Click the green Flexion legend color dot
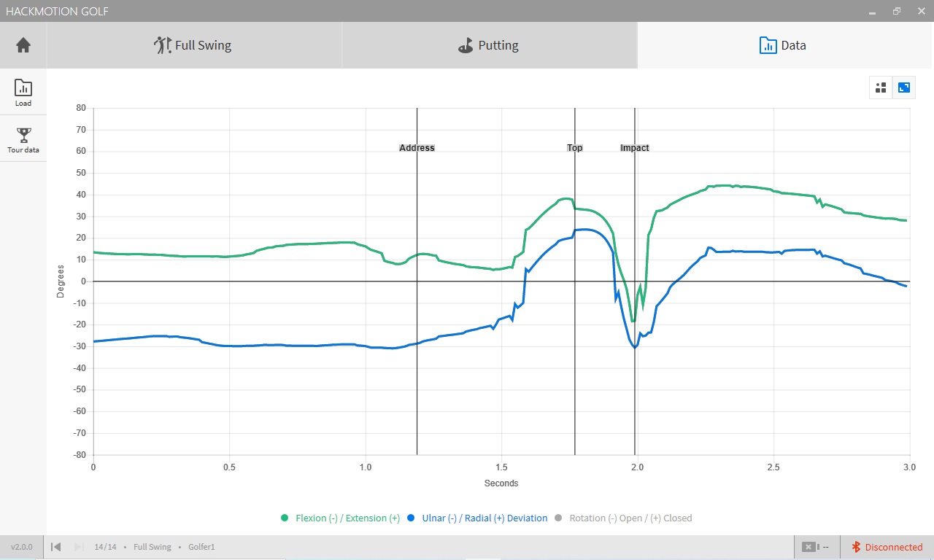The image size is (934, 560). pos(285,518)
